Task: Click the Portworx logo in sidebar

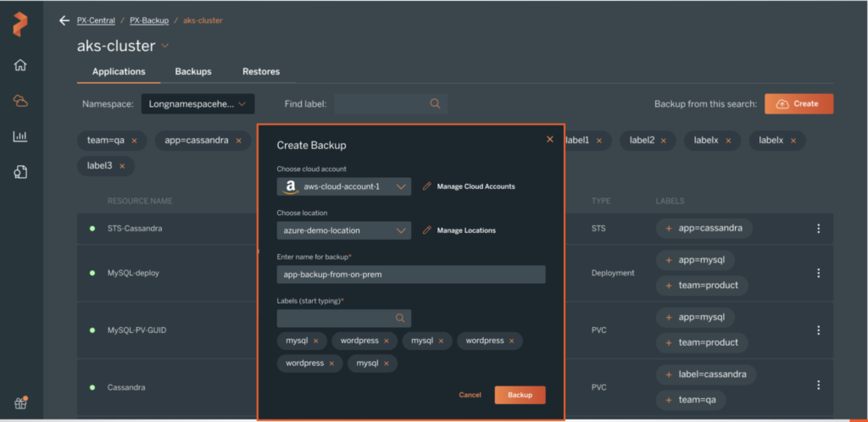Action: pos(20,25)
